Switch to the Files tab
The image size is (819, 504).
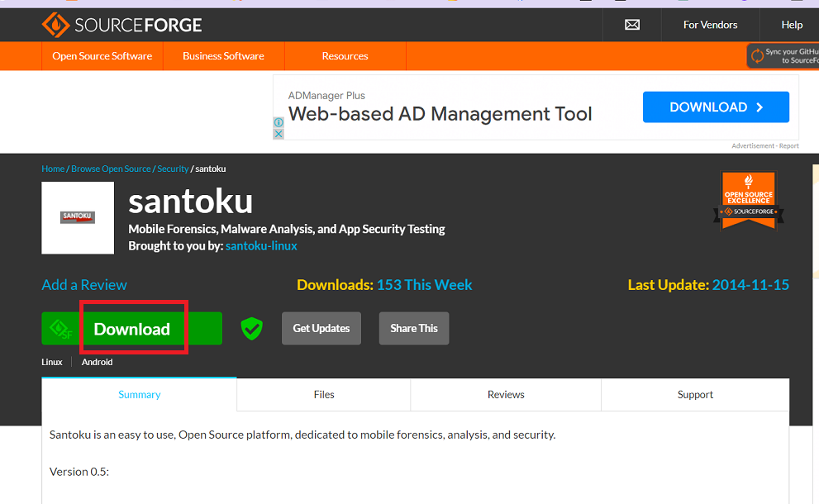pos(324,394)
